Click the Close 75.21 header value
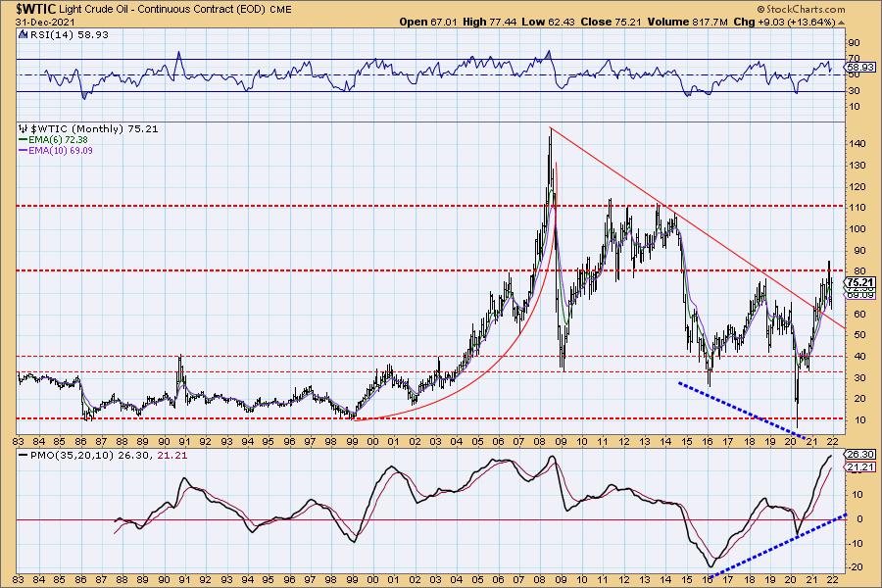The image size is (882, 588). pyautogui.click(x=612, y=22)
